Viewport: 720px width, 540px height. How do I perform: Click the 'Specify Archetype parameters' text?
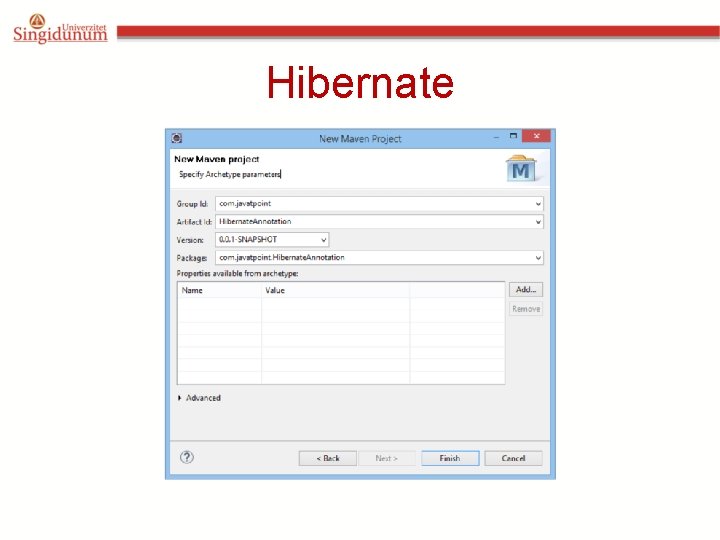pos(230,174)
